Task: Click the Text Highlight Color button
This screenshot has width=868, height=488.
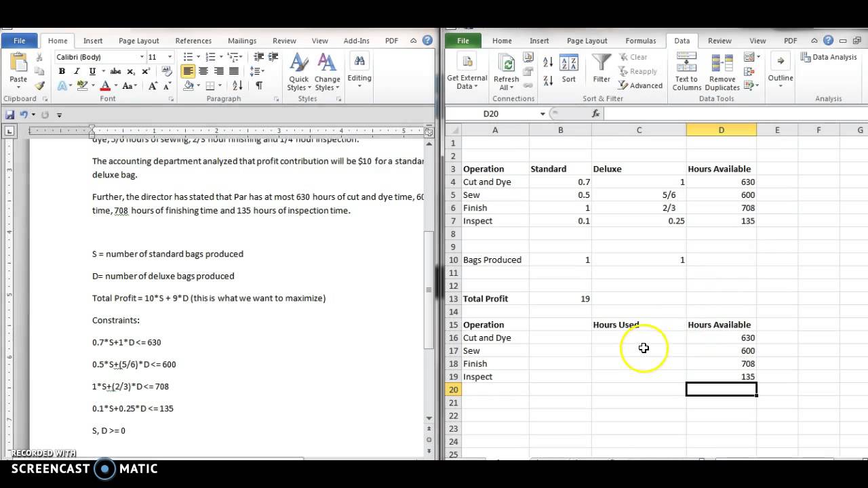Action: click(x=82, y=86)
